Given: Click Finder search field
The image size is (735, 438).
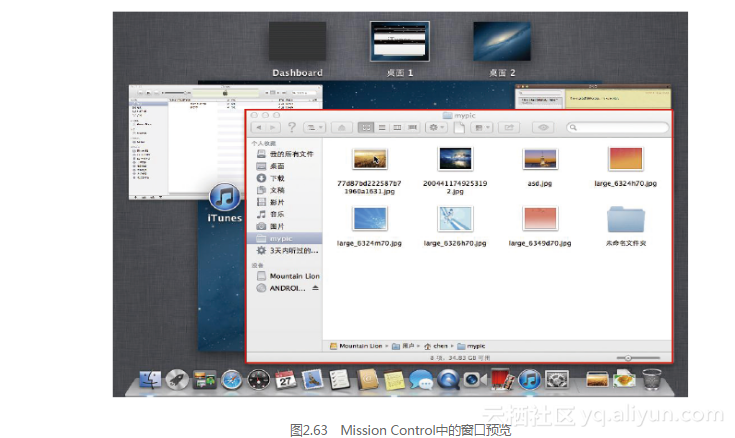Looking at the screenshot, I should click(x=618, y=127).
